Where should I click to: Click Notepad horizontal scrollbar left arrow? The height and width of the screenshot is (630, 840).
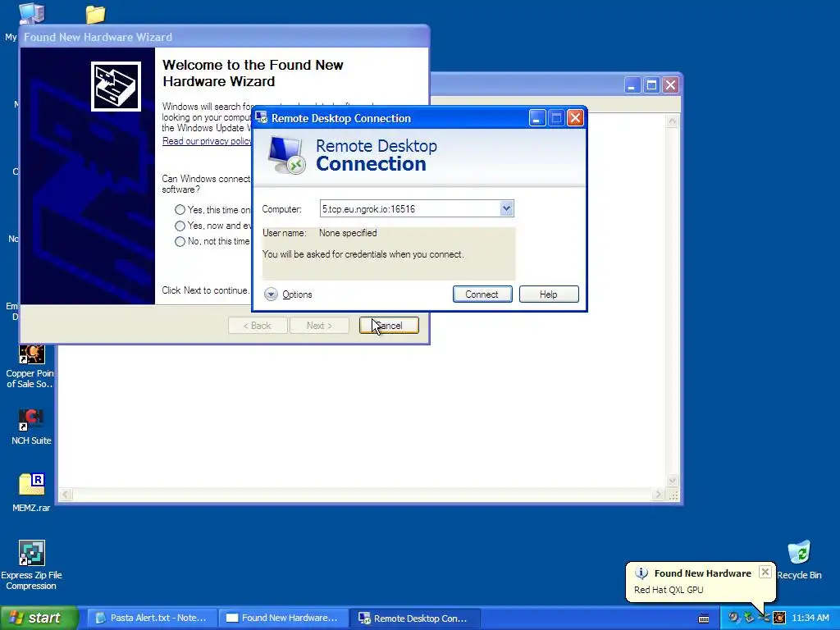66,494
